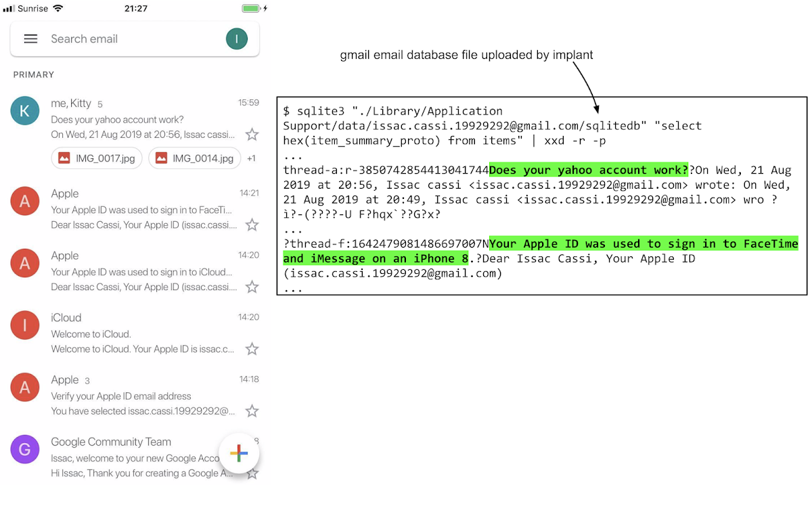Open the IMG_0017.jpg attachment

point(96,158)
